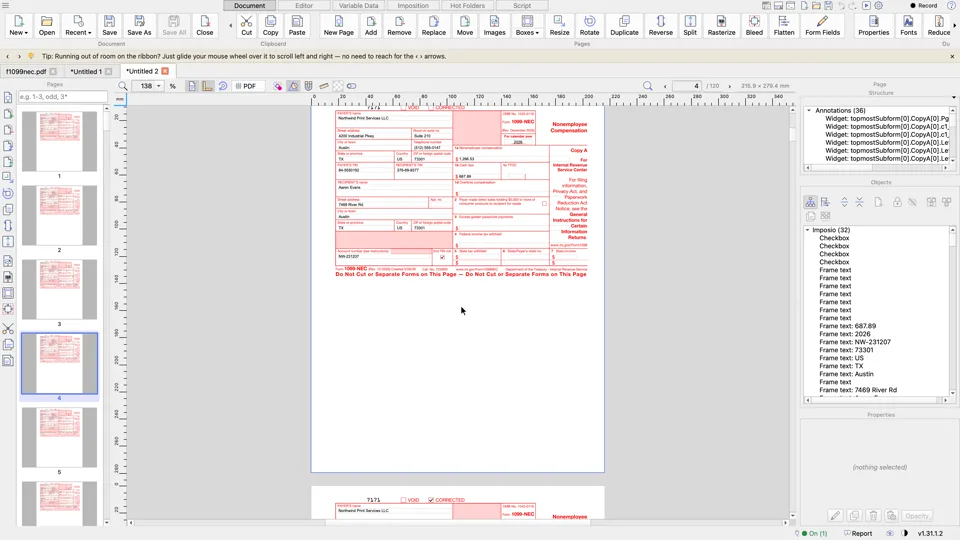
Task: Toggle the magnet snap button in view toolbar
Action: click(x=309, y=86)
